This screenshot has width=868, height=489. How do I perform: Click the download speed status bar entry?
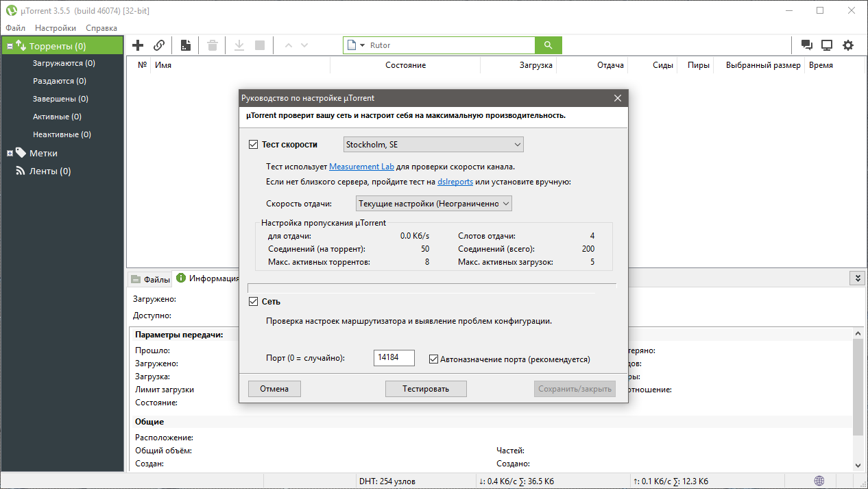click(517, 481)
